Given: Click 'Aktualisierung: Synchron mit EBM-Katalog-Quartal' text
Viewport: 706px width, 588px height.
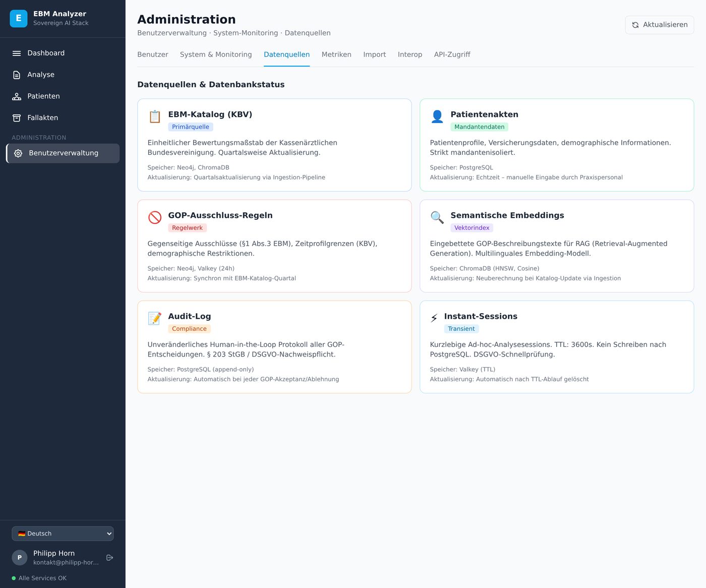Looking at the screenshot, I should pos(222,278).
